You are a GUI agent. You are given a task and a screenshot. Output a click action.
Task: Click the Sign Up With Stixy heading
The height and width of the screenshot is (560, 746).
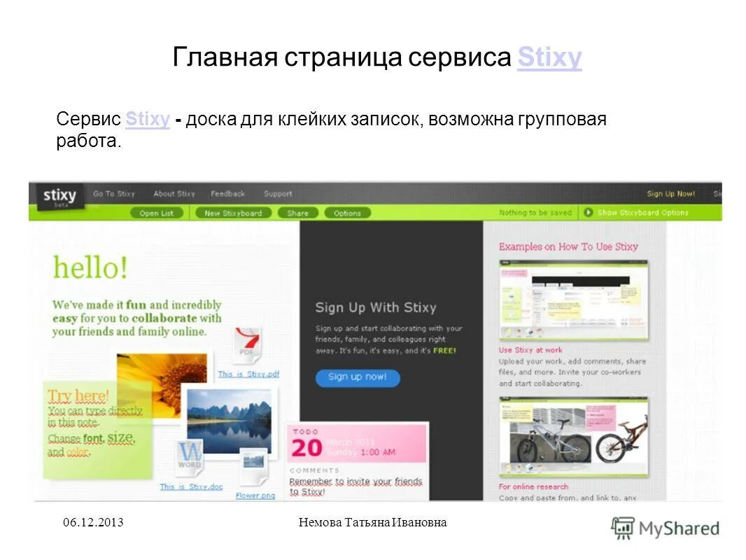(x=376, y=307)
